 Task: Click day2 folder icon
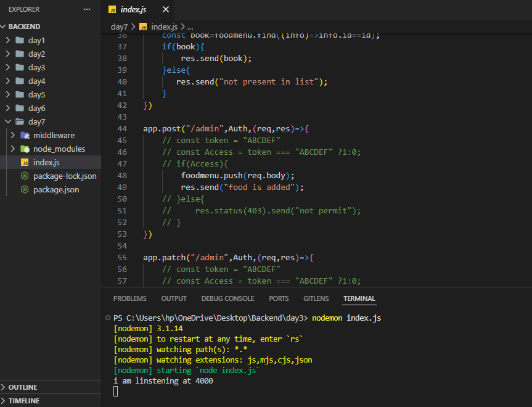point(20,54)
